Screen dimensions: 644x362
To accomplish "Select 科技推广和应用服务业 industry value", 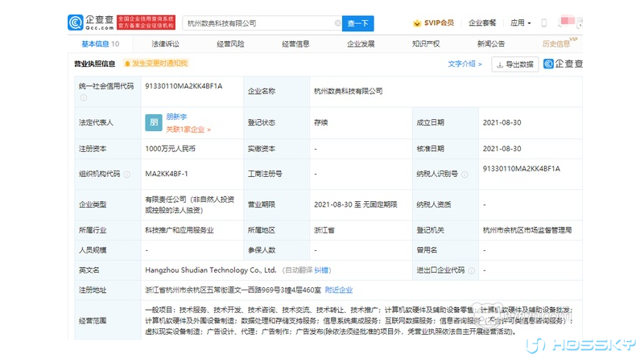I will (180, 230).
